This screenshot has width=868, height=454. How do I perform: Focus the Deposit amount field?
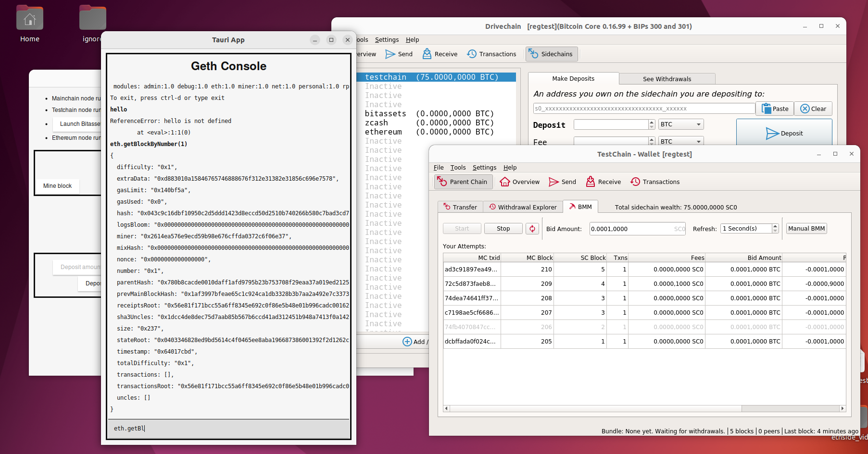pos(77,267)
